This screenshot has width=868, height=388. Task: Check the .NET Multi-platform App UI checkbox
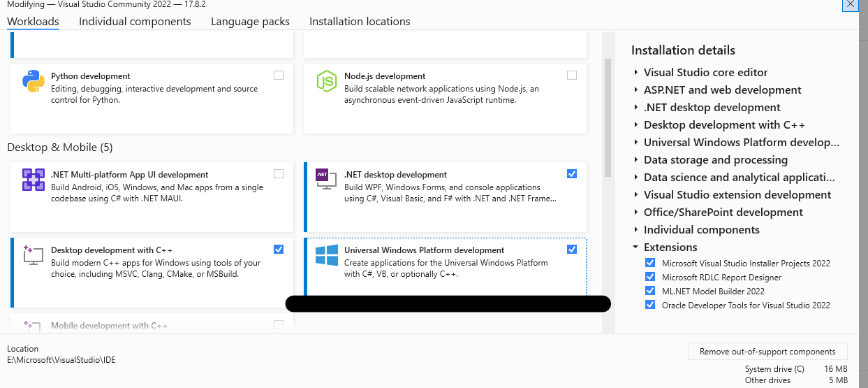click(279, 174)
